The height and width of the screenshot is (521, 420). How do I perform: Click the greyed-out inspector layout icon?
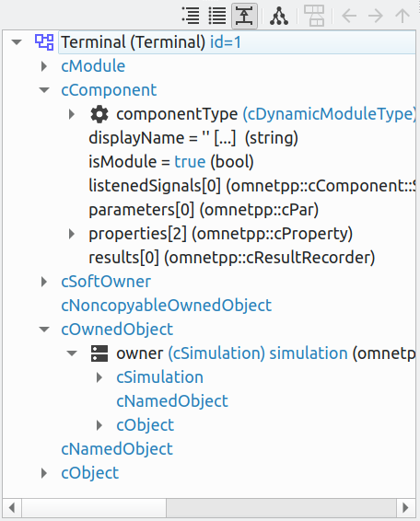coord(314,16)
